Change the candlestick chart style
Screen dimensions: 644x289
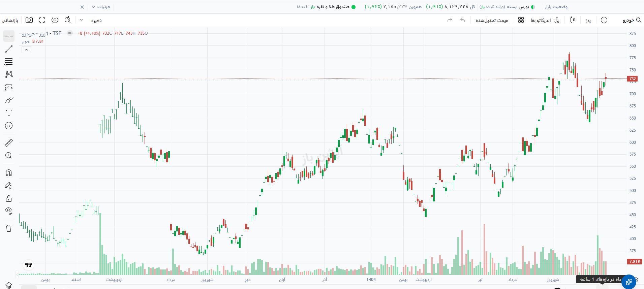coord(573,20)
